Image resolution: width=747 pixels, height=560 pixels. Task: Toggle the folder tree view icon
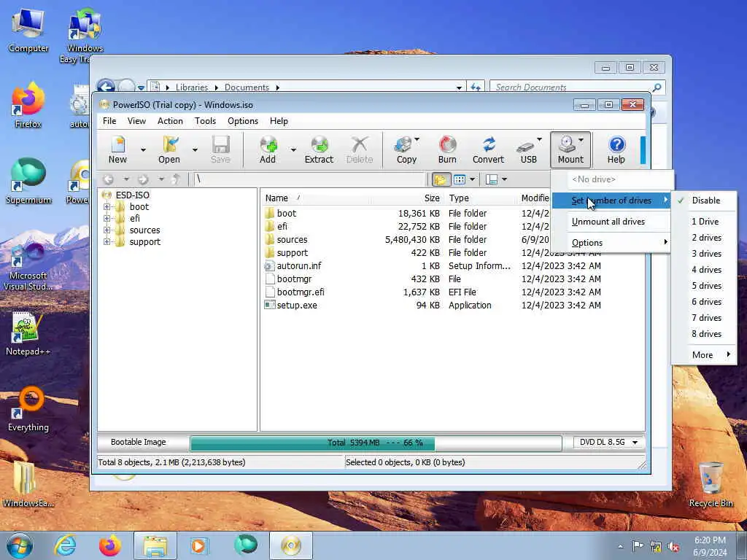(440, 179)
